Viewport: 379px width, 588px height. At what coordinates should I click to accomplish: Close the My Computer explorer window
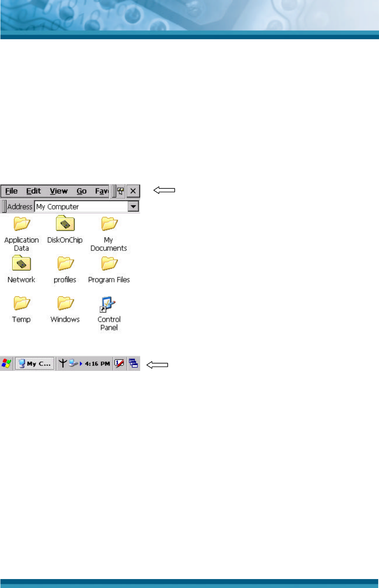click(x=133, y=191)
